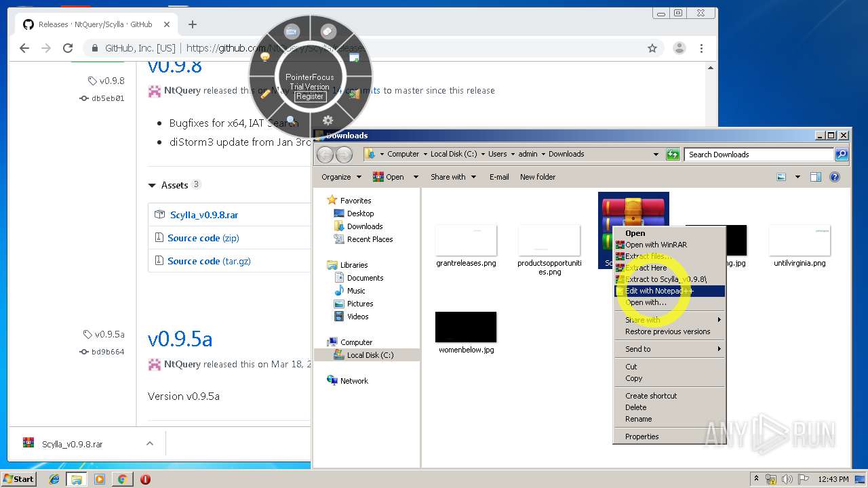
Task: Download Source code (tar.gz)
Action: (x=209, y=261)
